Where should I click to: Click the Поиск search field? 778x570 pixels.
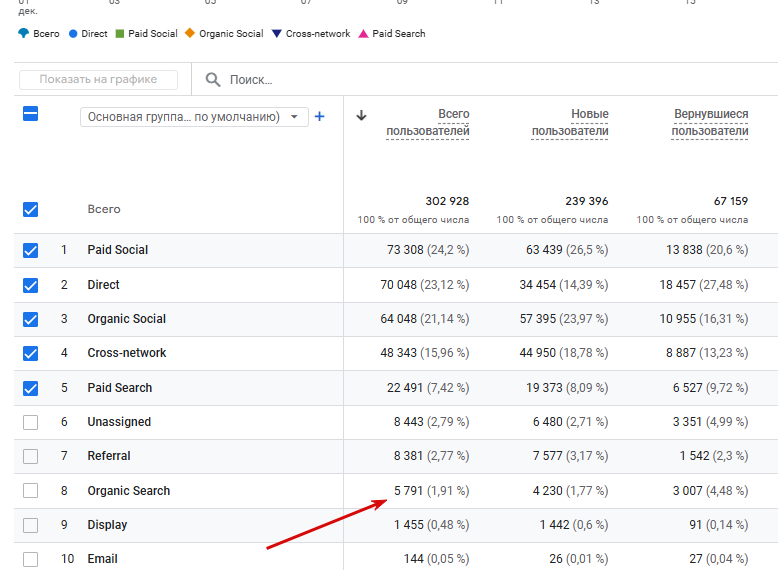click(x=251, y=80)
